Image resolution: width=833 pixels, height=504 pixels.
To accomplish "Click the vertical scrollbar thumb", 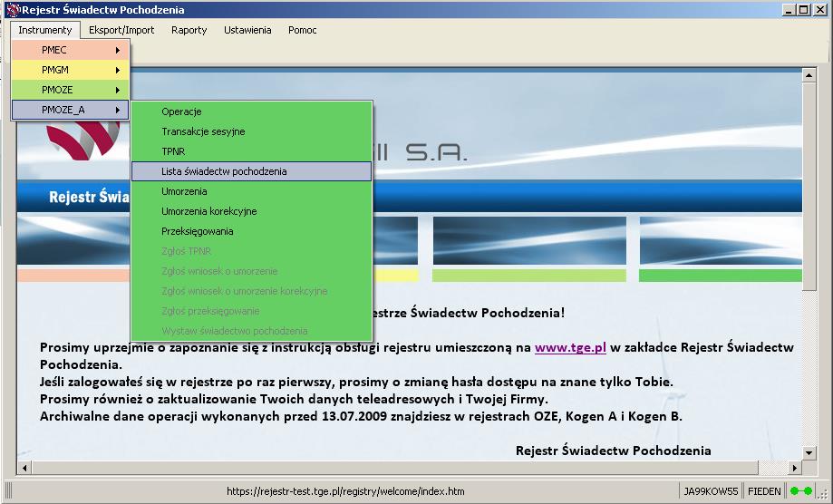I will coord(809,186).
